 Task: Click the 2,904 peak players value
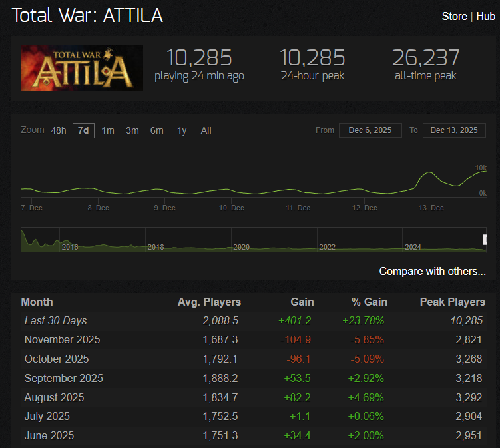(x=469, y=417)
